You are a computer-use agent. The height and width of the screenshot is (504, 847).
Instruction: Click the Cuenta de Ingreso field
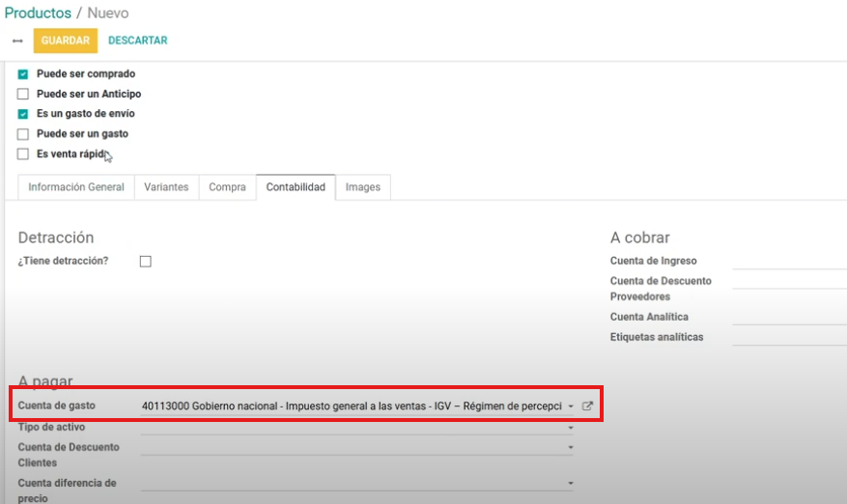click(x=788, y=261)
